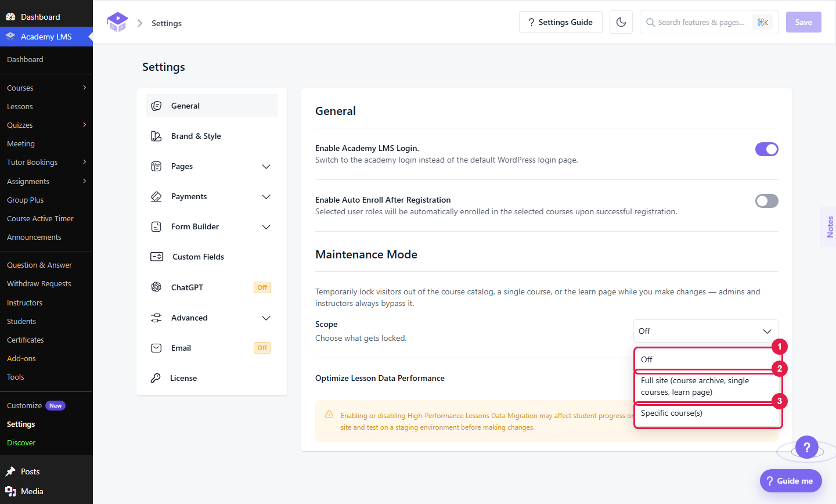Open Lessons in the sidebar menu
This screenshot has height=504, width=836.
20,107
